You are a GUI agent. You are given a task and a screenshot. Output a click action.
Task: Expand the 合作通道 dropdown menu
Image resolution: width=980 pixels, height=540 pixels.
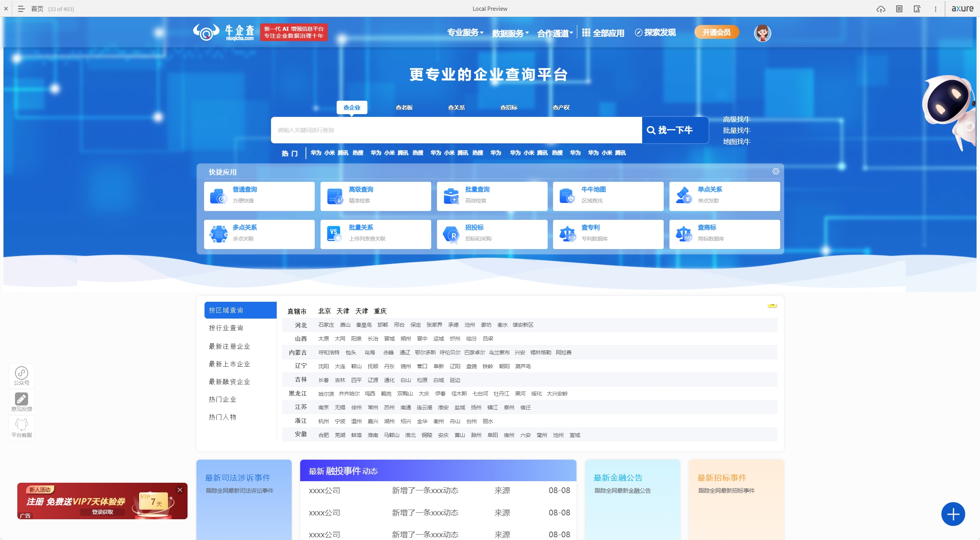pyautogui.click(x=555, y=33)
